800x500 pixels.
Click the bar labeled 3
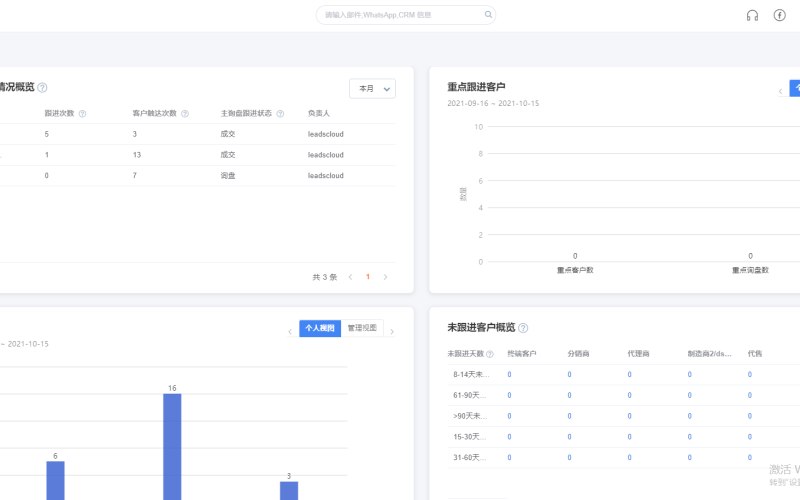pos(289,491)
